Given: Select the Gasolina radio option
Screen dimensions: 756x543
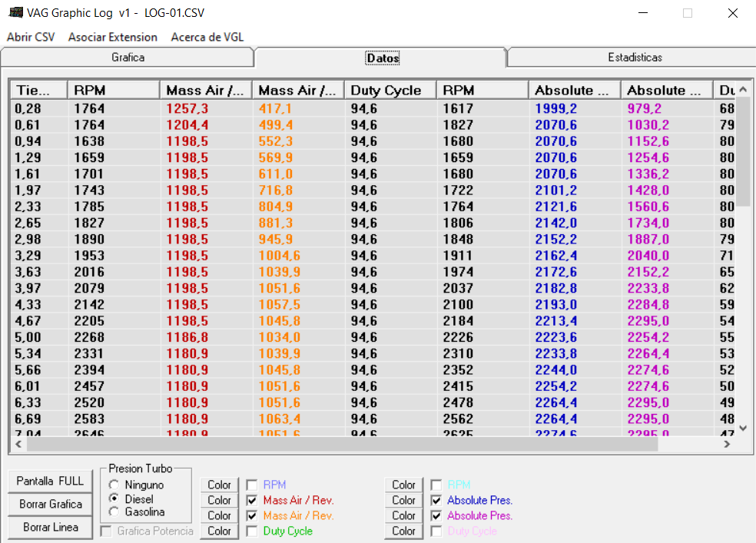Looking at the screenshot, I should tap(114, 512).
